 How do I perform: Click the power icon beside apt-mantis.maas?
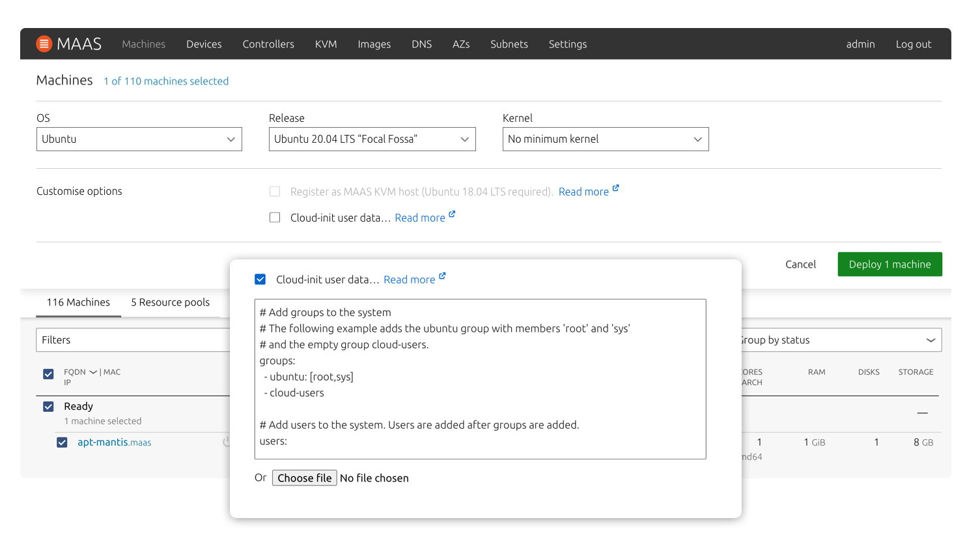tap(226, 442)
